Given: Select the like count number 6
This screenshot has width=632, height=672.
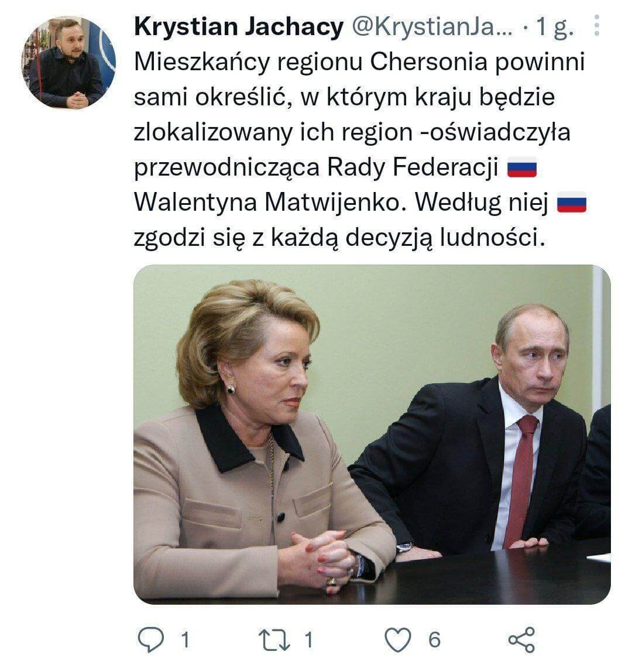Looking at the screenshot, I should pyautogui.click(x=434, y=640).
